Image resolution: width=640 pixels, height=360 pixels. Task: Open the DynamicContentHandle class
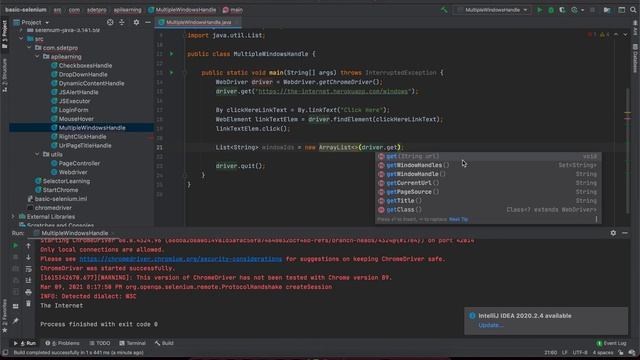91,83
